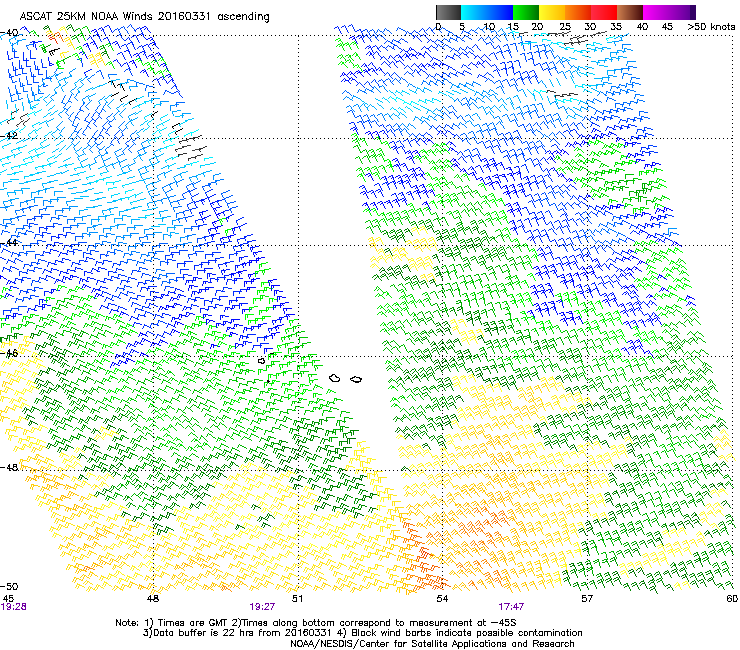Click the 19:28 pass time label
The image size is (740, 650).
click(x=13, y=607)
